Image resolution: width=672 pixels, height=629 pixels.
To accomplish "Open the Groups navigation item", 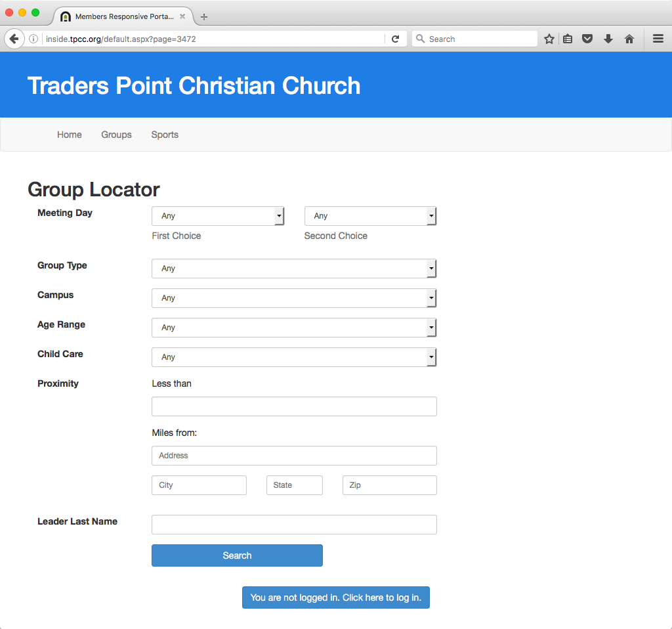I will pyautogui.click(x=116, y=135).
